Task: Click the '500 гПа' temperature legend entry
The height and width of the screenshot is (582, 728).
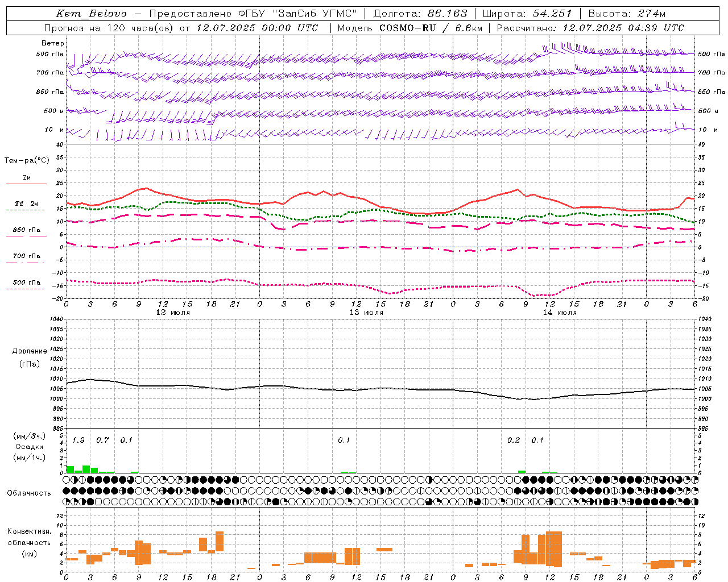Action: pos(27,282)
